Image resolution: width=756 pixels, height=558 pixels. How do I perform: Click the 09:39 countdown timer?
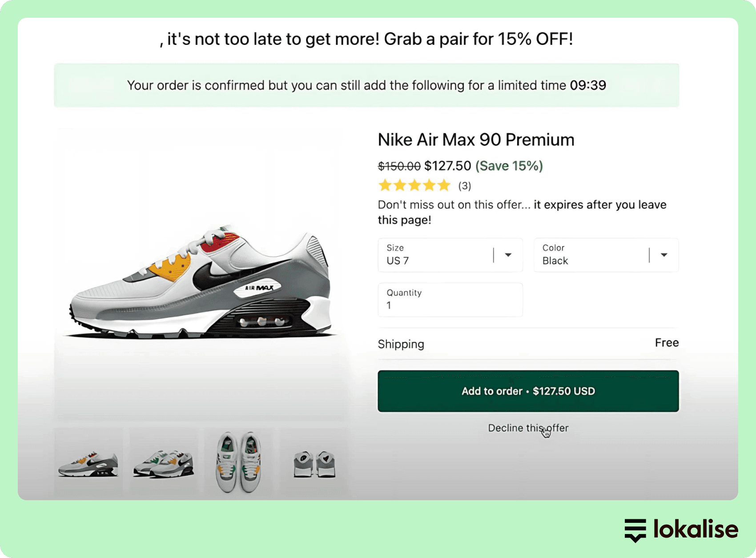(x=588, y=85)
